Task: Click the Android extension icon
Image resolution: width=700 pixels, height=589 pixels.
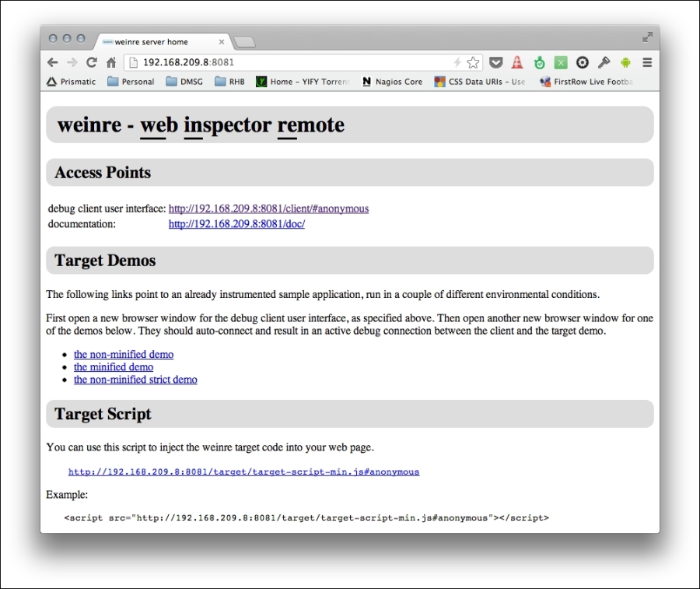Action: coord(625,62)
